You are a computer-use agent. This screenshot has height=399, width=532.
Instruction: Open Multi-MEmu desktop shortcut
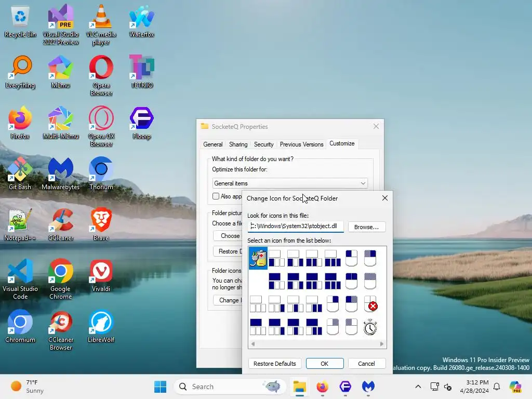point(61,123)
